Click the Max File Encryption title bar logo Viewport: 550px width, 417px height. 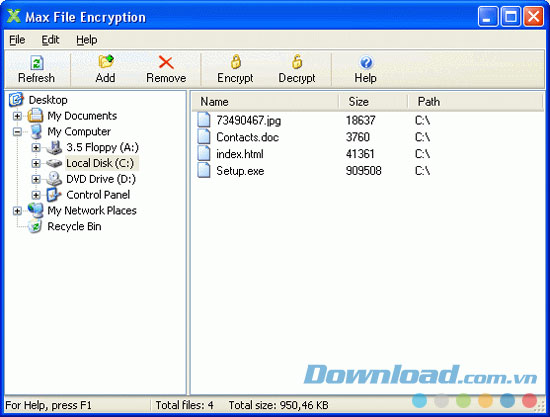pos(14,16)
